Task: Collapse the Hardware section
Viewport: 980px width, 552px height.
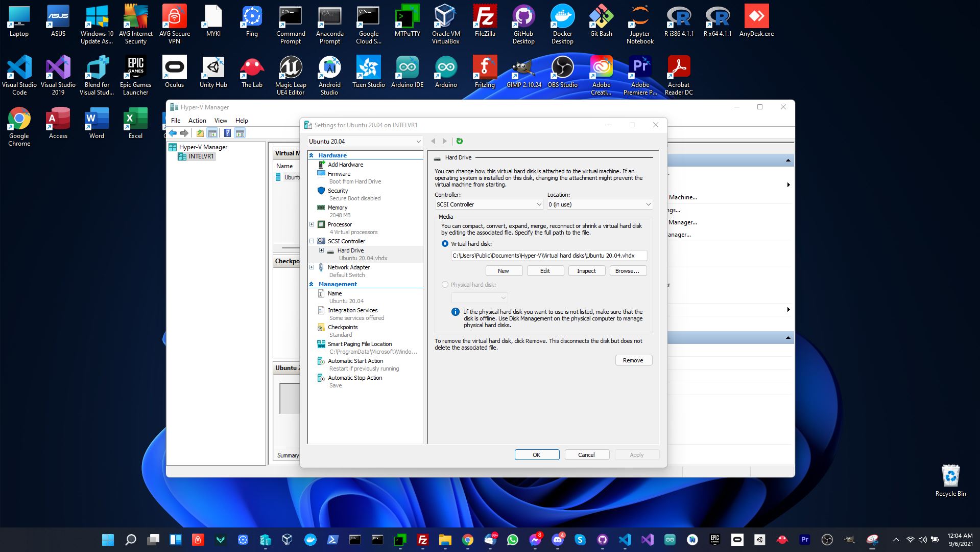Action: [x=312, y=155]
